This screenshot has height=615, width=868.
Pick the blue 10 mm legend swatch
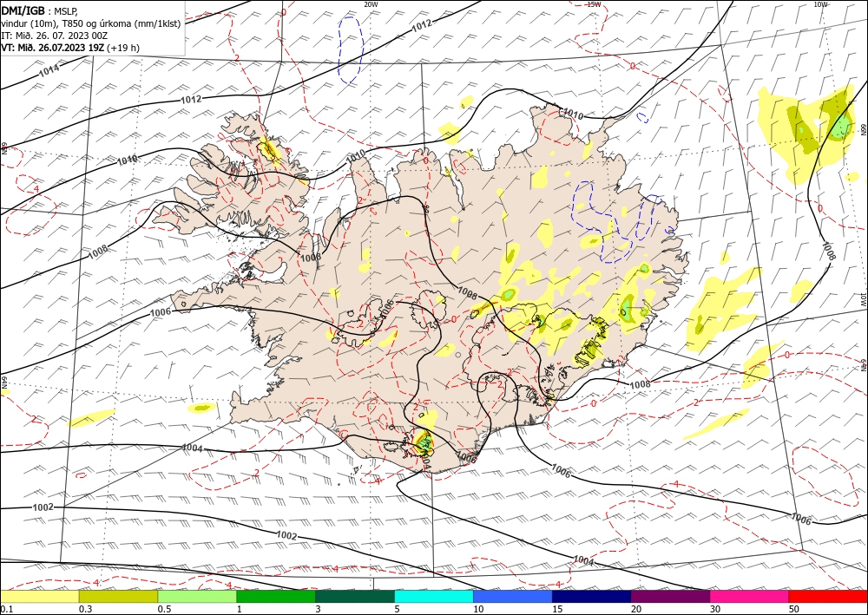pos(513,596)
